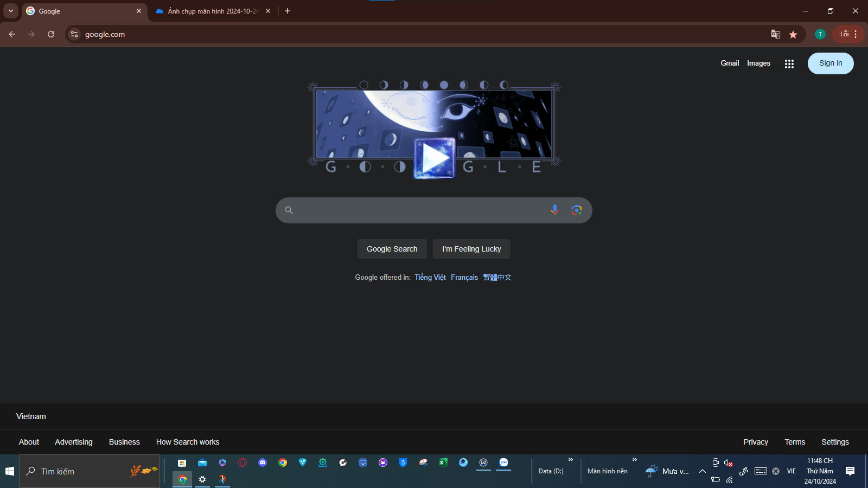Open Excel from taskbar
Screen dimensions: 868x488
coord(443,463)
